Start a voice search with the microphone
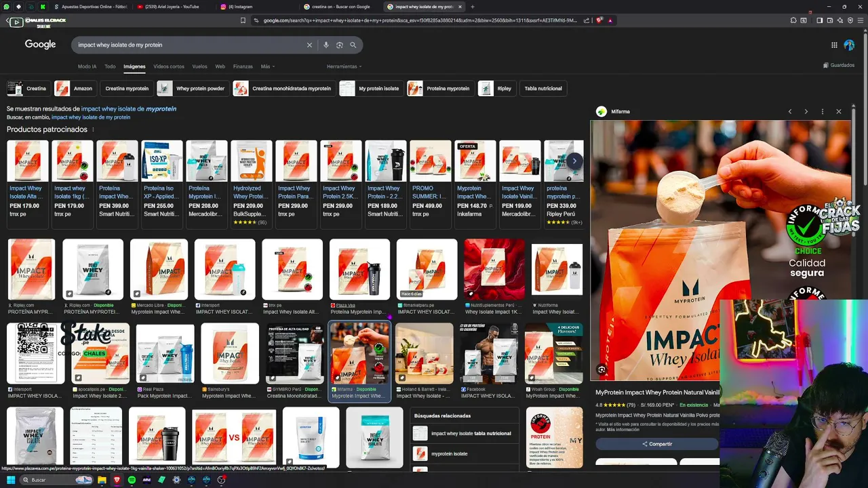Image resolution: width=868 pixels, height=488 pixels. [326, 45]
